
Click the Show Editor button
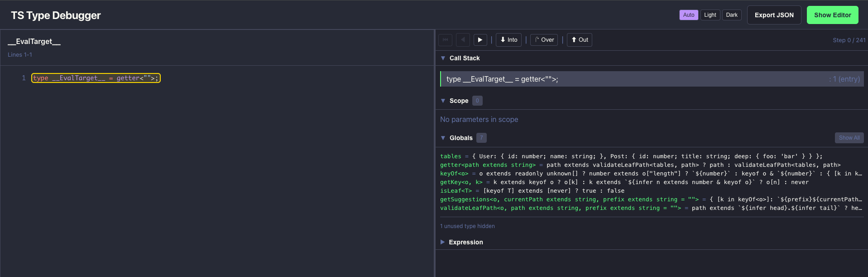tap(833, 15)
